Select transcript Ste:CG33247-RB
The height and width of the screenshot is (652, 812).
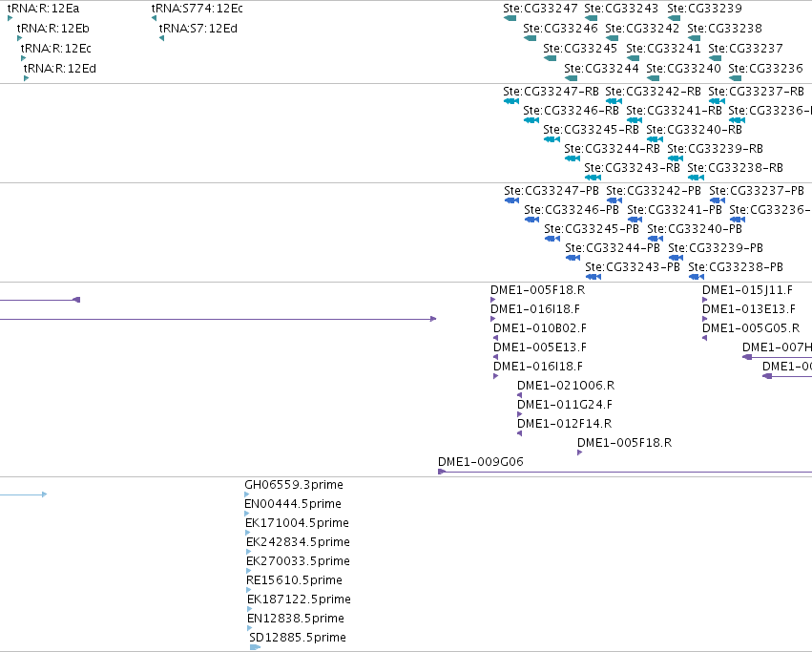coord(551,92)
